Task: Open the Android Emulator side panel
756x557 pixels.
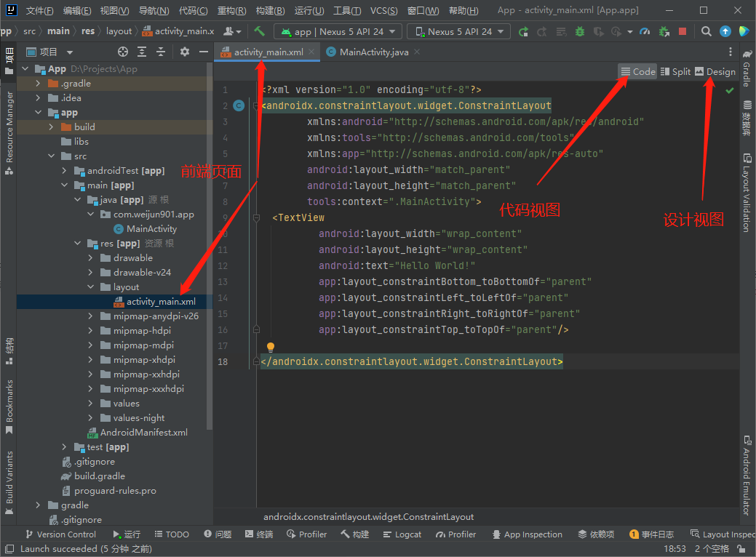Action: 747,476
